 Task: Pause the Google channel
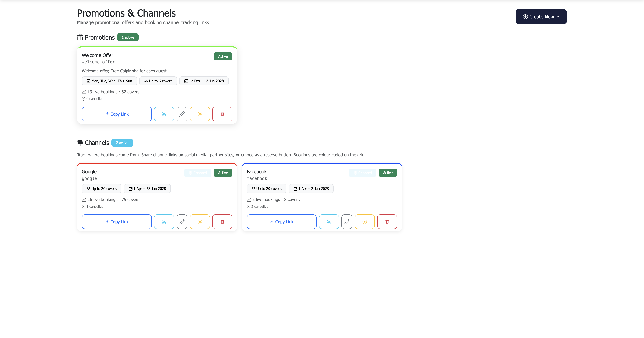199,222
